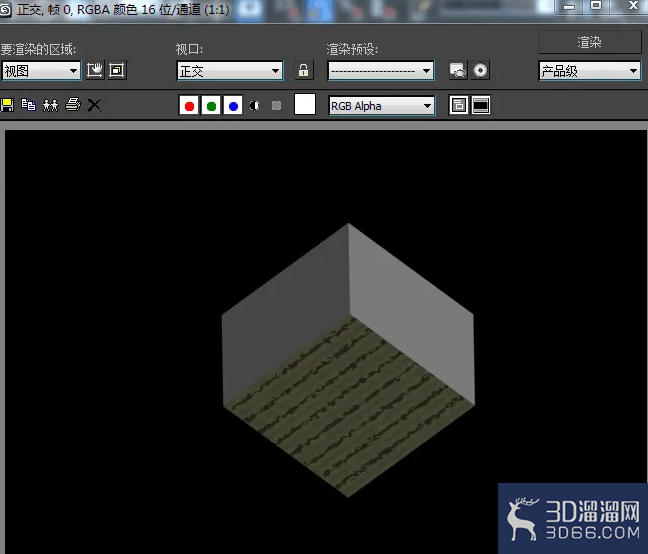
Task: Minimize the rendered frame window
Action: pos(569,6)
